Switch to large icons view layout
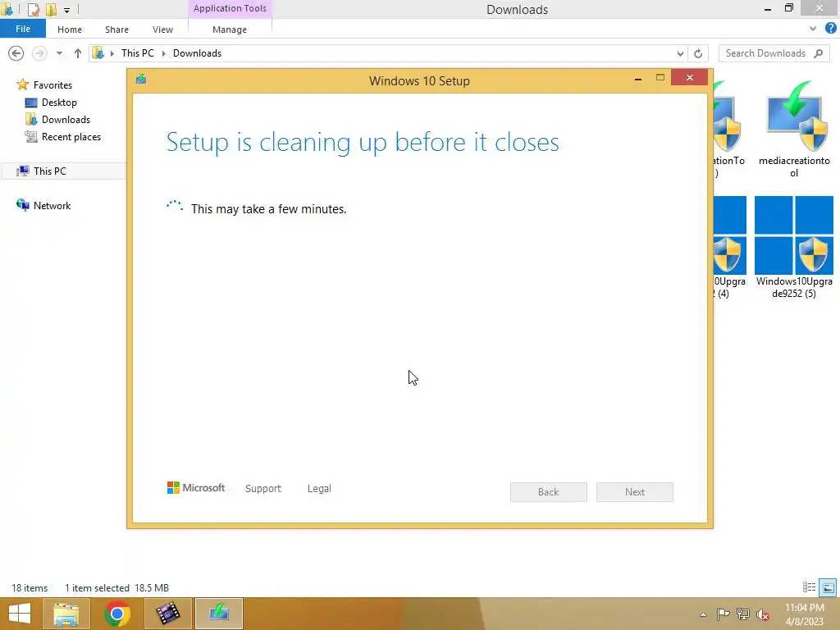Viewport: 840px width, 630px height. tap(828, 587)
